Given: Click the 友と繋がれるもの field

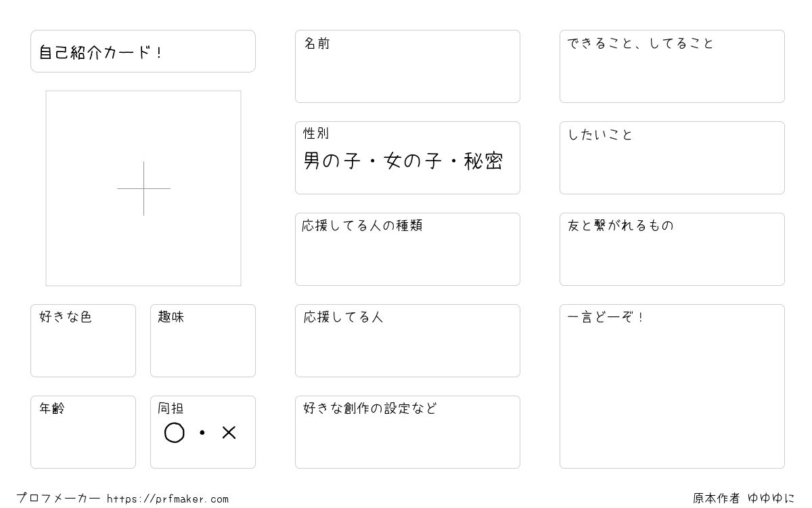Looking at the screenshot, I should point(672,249).
